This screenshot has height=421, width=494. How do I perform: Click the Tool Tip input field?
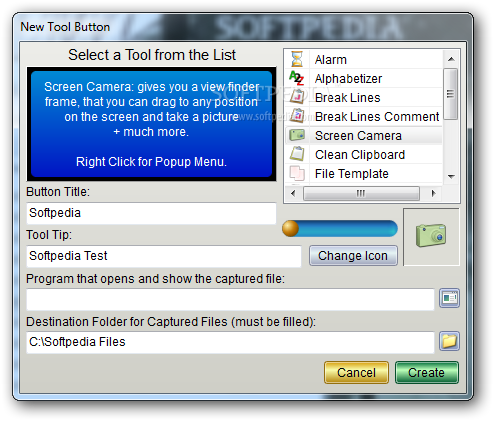164,256
